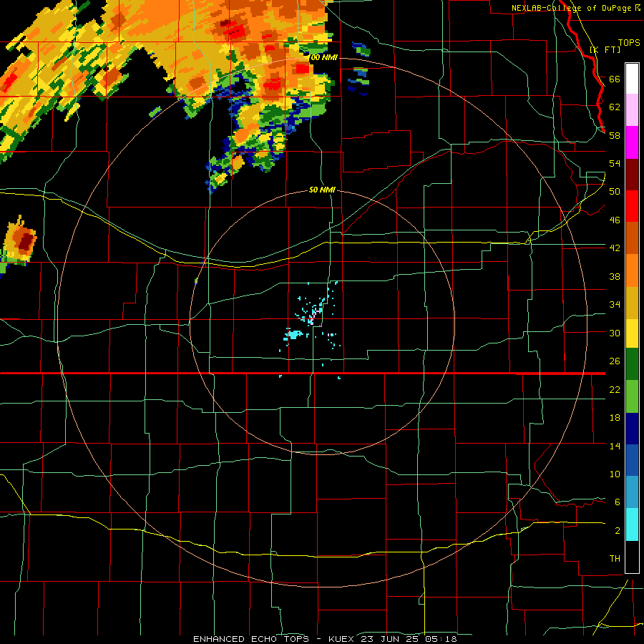Click the '38' legend value
The width and height of the screenshot is (644, 644).
[x=615, y=276]
